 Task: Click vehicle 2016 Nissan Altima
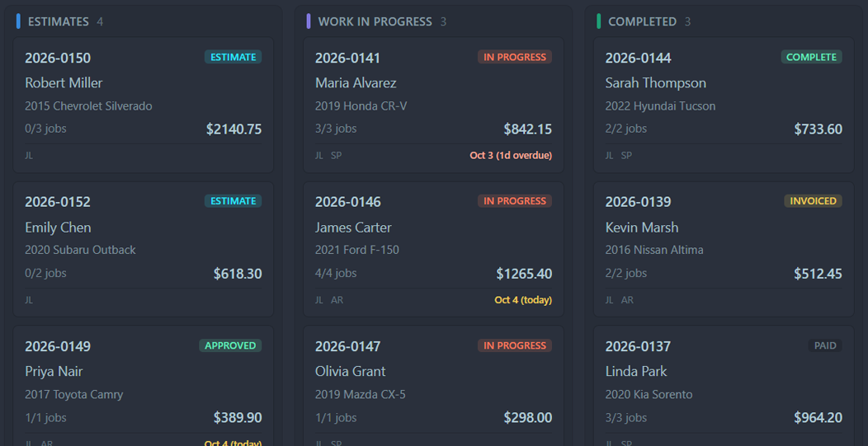click(x=654, y=250)
